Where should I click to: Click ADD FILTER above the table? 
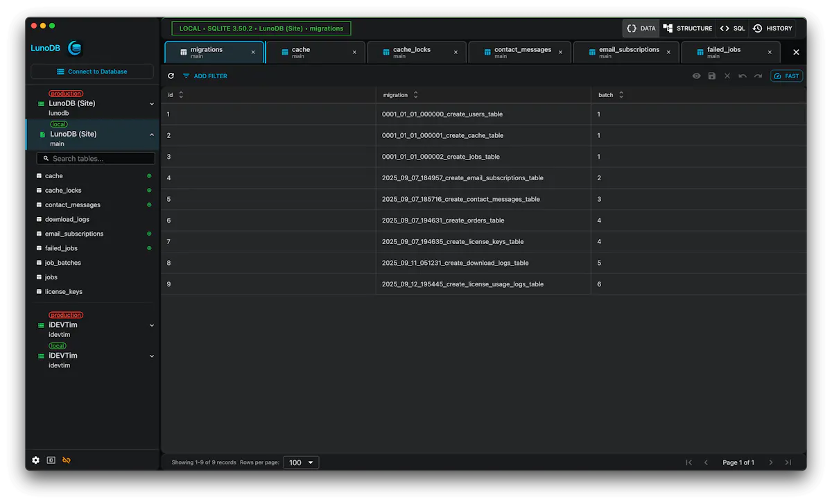[x=205, y=76]
